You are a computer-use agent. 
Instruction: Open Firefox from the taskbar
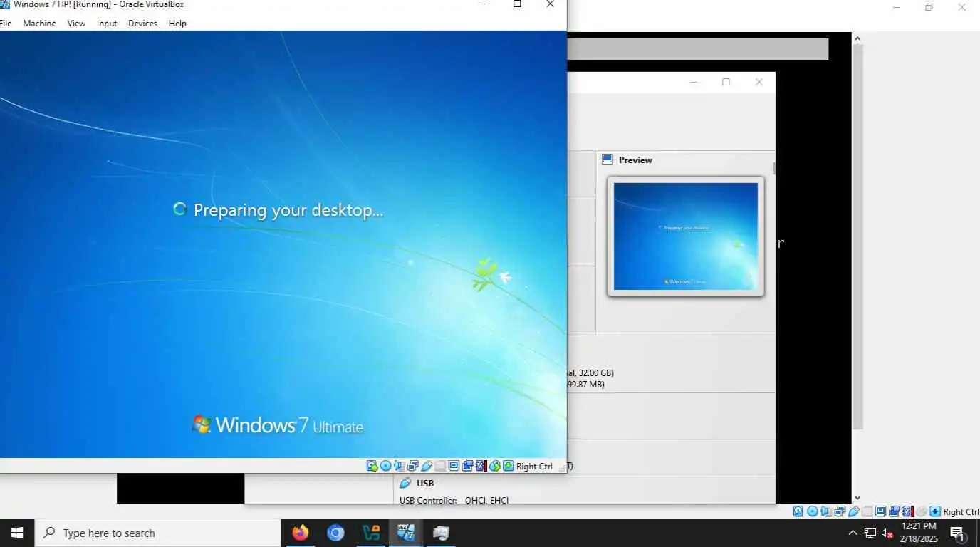click(301, 533)
